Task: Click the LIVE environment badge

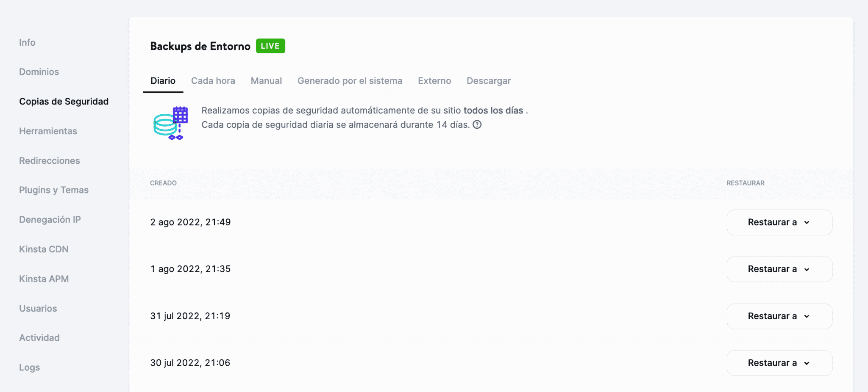Action: (270, 45)
